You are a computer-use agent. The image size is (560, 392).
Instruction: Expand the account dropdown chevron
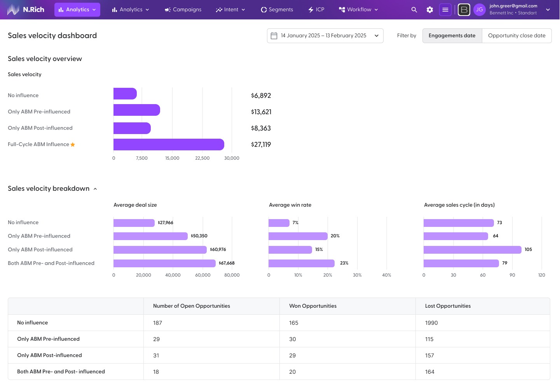548,10
